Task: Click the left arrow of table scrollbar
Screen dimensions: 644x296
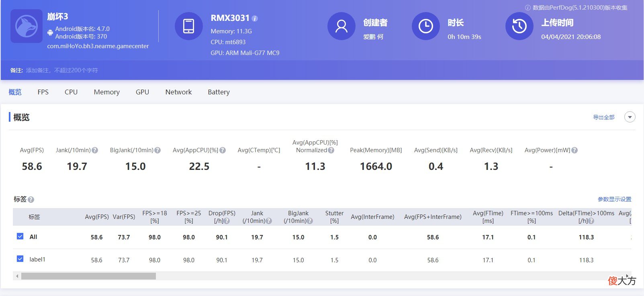Action: 17,276
